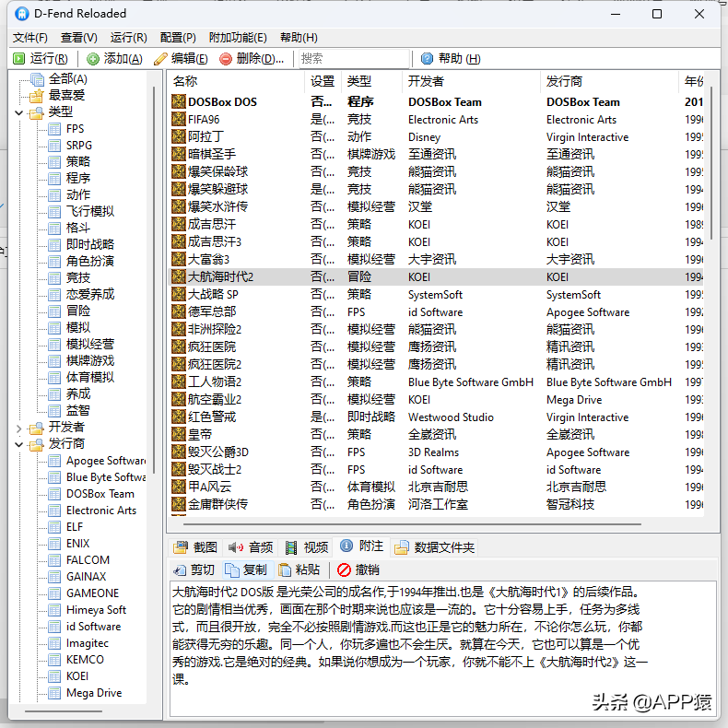Click the Paste (粘贴) clipboard icon
The image size is (728, 728).
click(285, 569)
